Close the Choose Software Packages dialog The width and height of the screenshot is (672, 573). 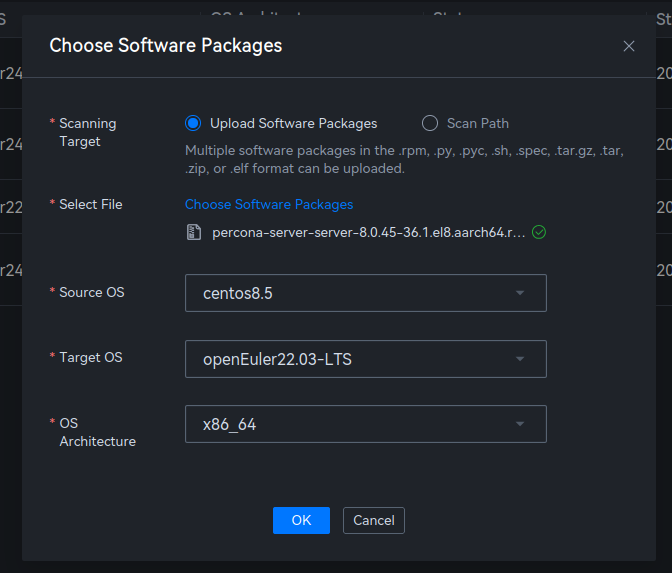pos(629,46)
